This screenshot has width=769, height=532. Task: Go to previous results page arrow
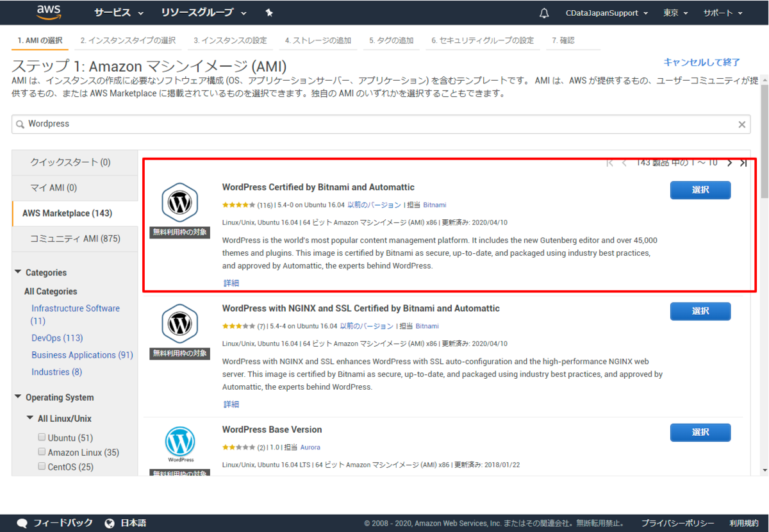point(624,163)
